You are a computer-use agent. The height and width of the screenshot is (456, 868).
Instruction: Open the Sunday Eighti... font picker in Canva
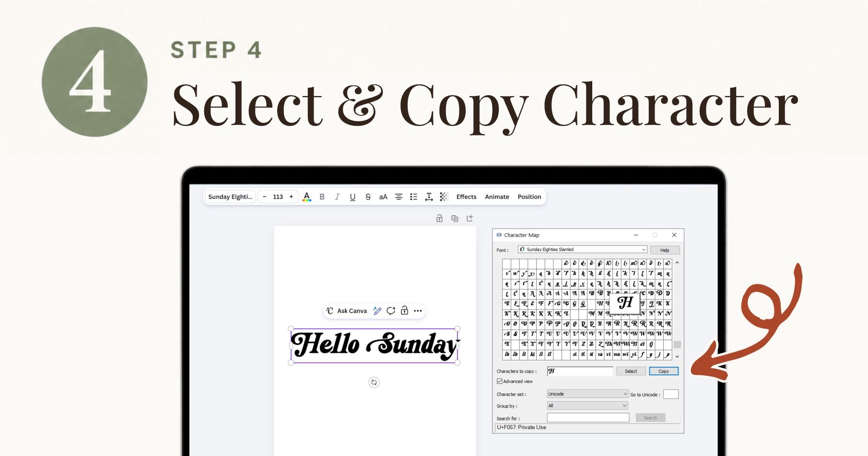tap(230, 197)
